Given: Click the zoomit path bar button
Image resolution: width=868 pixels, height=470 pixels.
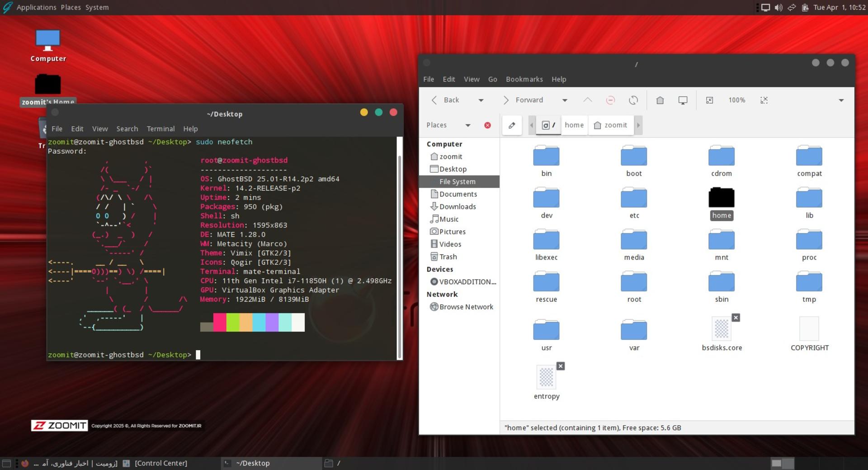Looking at the screenshot, I should [x=610, y=125].
